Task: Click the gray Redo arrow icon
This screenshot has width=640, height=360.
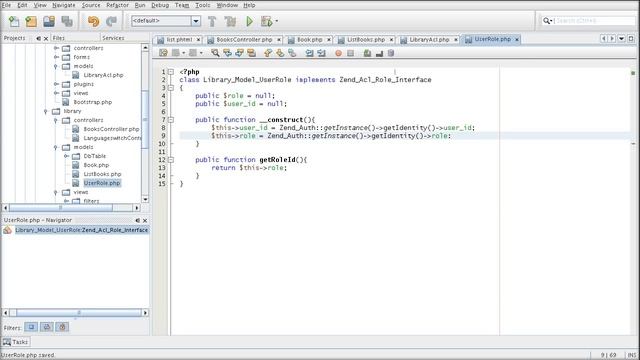Action: tap(111, 21)
